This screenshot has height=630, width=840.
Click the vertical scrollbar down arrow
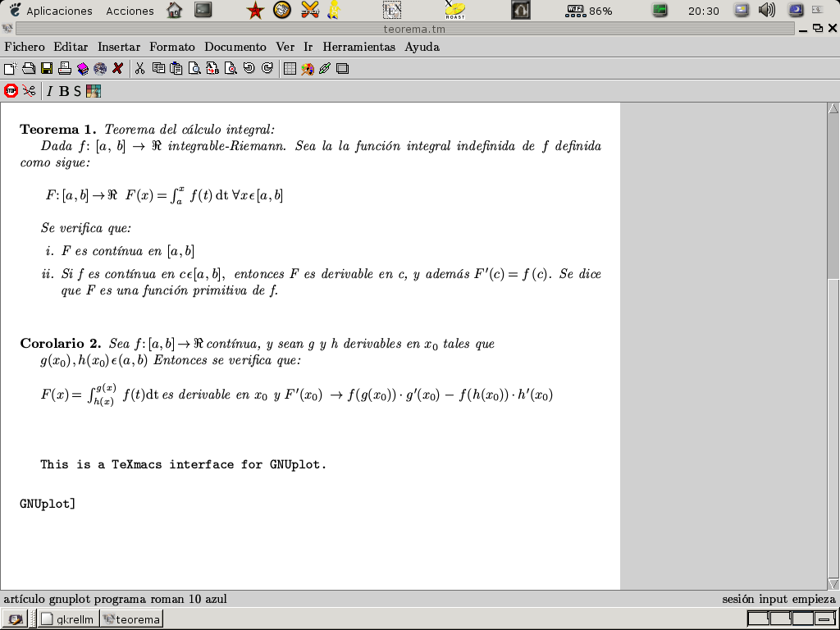point(833,584)
